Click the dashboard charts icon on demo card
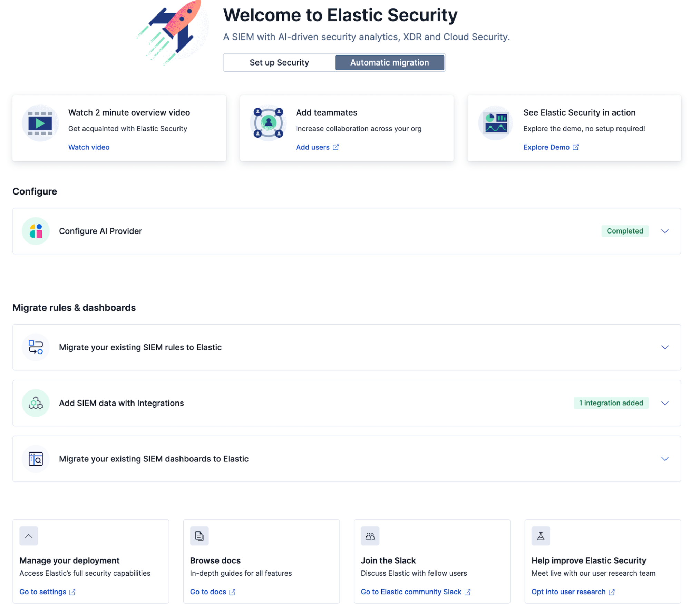This screenshot has height=616, width=690. click(x=496, y=123)
